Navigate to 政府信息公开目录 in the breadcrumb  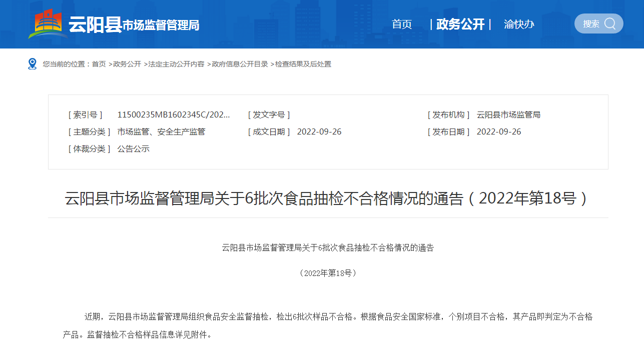click(240, 64)
